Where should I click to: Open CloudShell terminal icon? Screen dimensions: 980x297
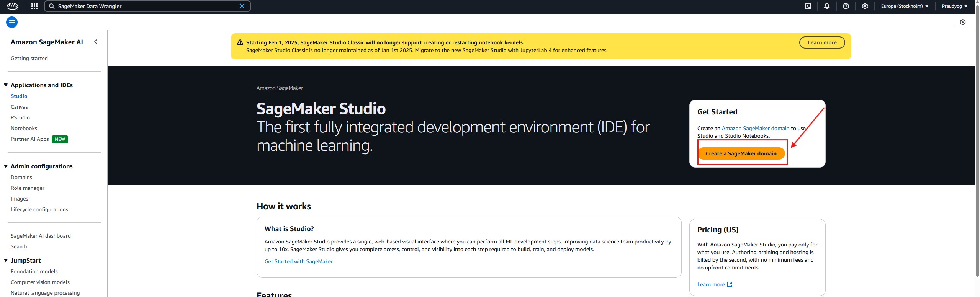808,6
